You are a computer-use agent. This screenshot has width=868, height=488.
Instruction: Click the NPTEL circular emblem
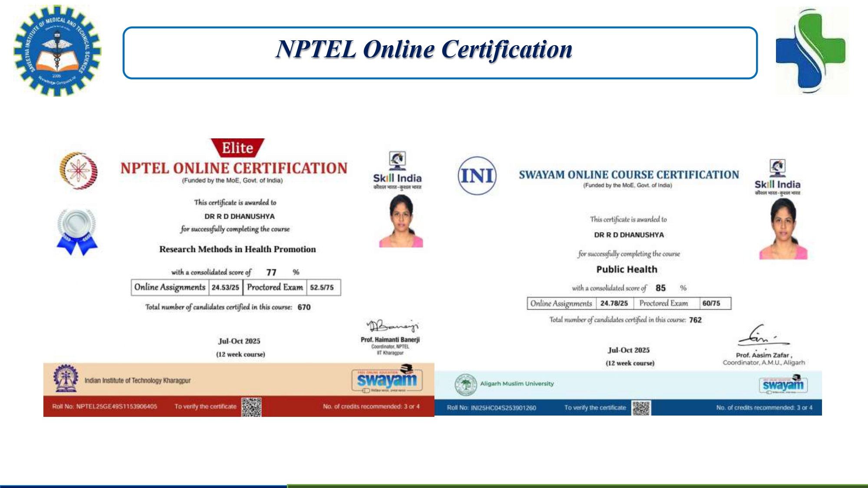[x=78, y=170]
